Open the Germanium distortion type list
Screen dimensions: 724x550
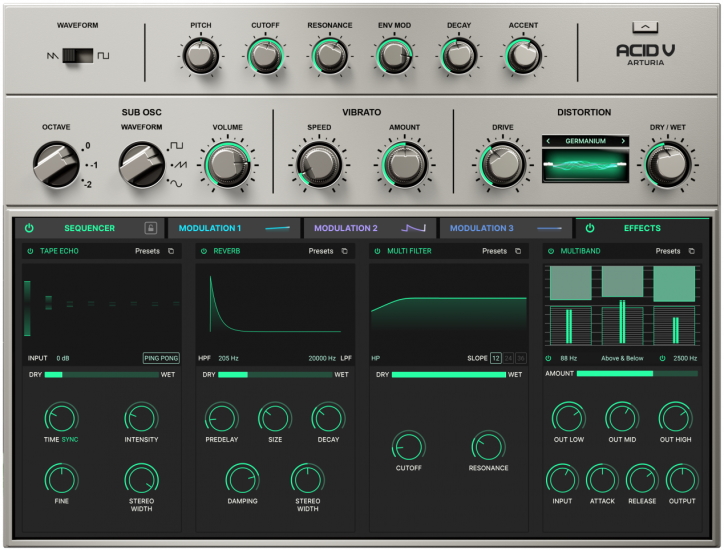point(585,141)
